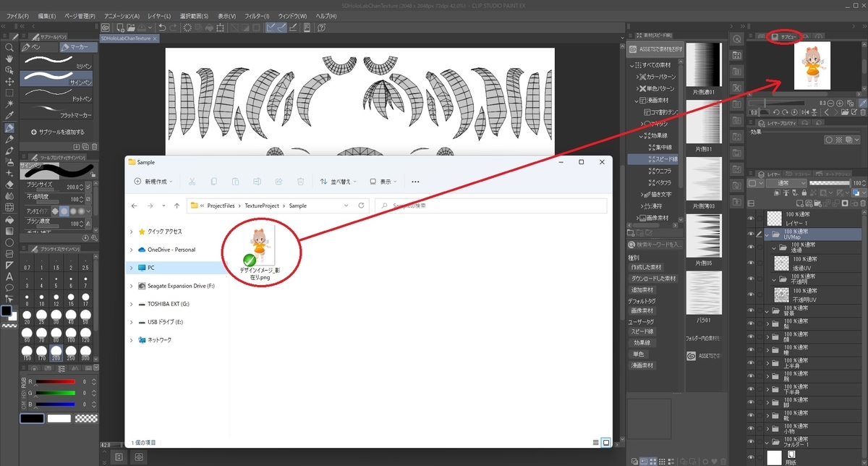Image resolution: width=868 pixels, height=466 pixels.
Task: Select the Text tool
Action: 9,277
